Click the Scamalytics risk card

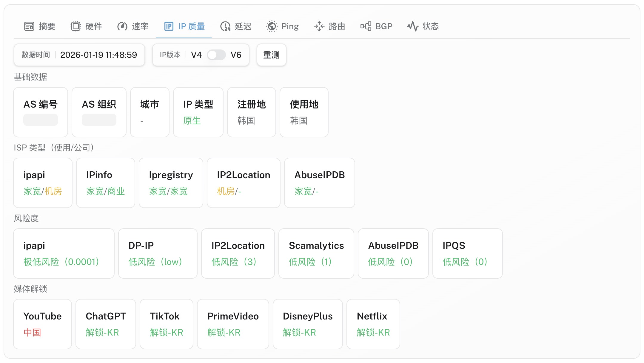(316, 253)
